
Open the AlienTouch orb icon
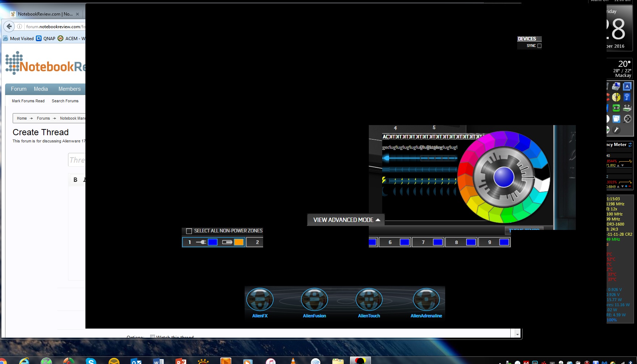[369, 299]
